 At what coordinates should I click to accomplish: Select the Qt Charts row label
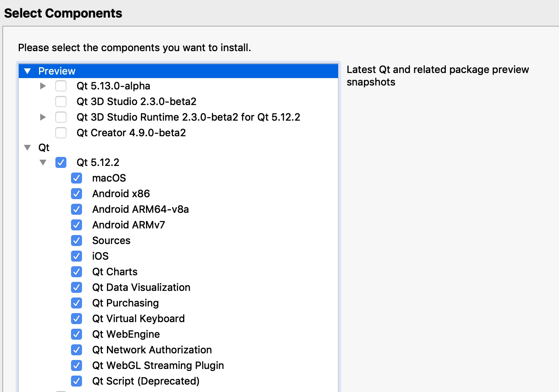(115, 272)
